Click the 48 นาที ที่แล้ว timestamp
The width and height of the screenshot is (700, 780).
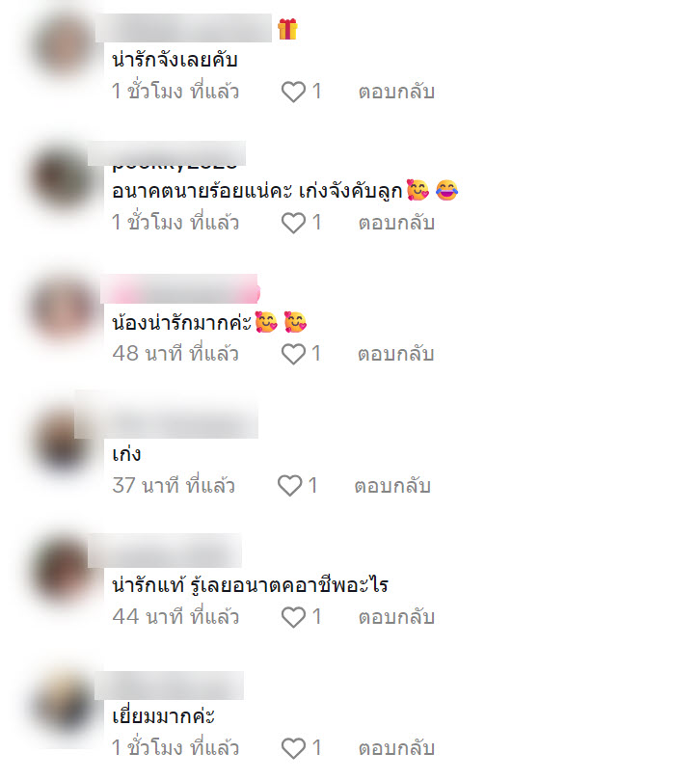pos(175,354)
